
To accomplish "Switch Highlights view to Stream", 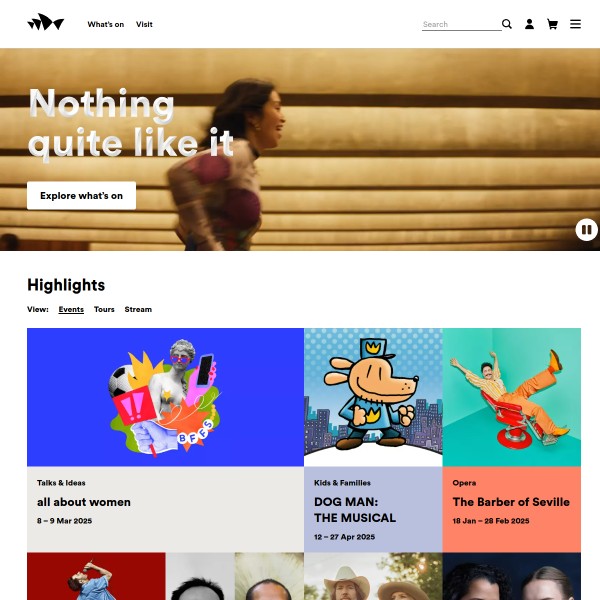I will pos(138,309).
